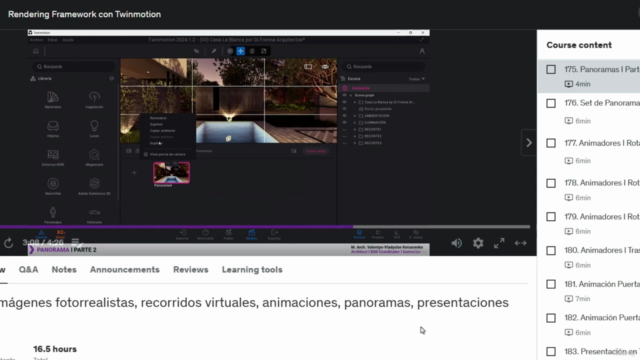Check lecture 176 Set de Panoramas
This screenshot has width=640, height=360.
point(551,103)
